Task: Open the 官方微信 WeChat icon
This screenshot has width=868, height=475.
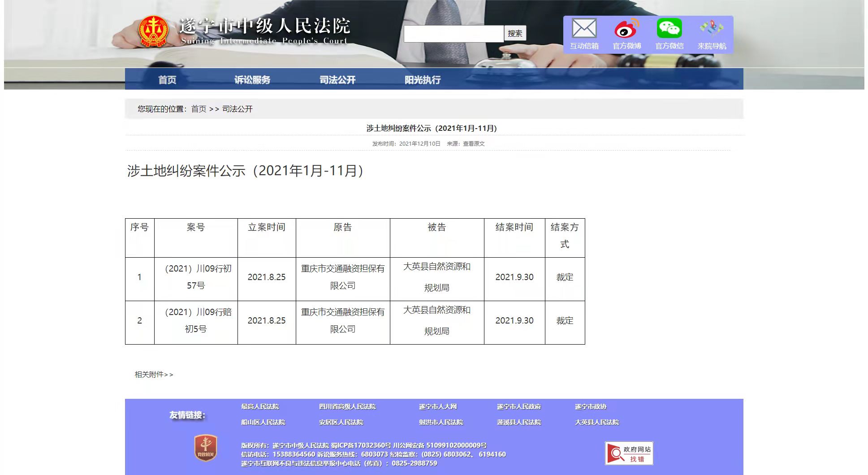Action: tap(669, 29)
